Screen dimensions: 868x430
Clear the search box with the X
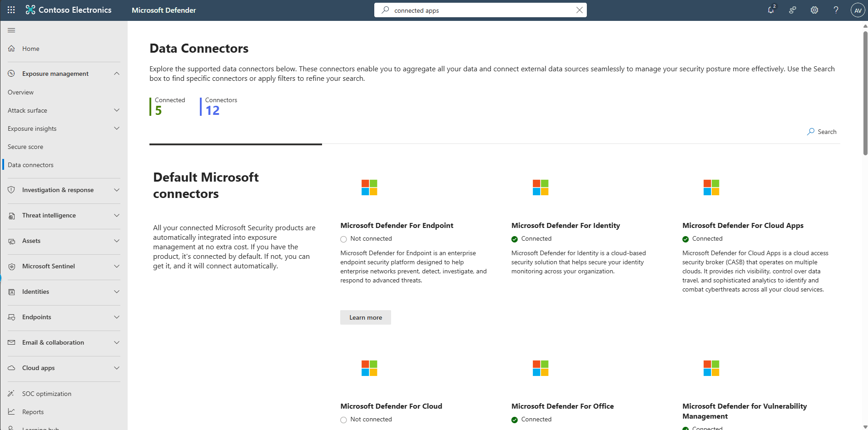(x=579, y=10)
